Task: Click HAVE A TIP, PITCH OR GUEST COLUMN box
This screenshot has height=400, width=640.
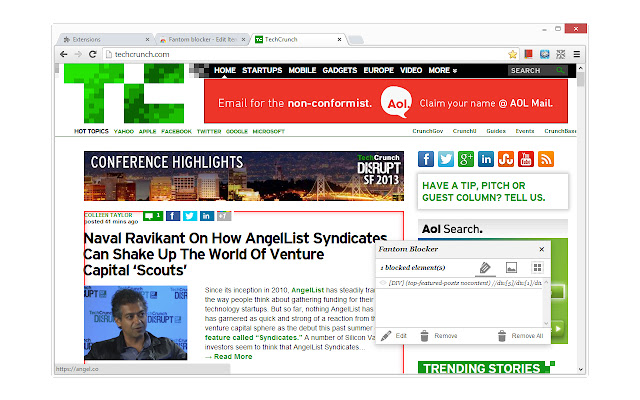Action: (x=493, y=191)
